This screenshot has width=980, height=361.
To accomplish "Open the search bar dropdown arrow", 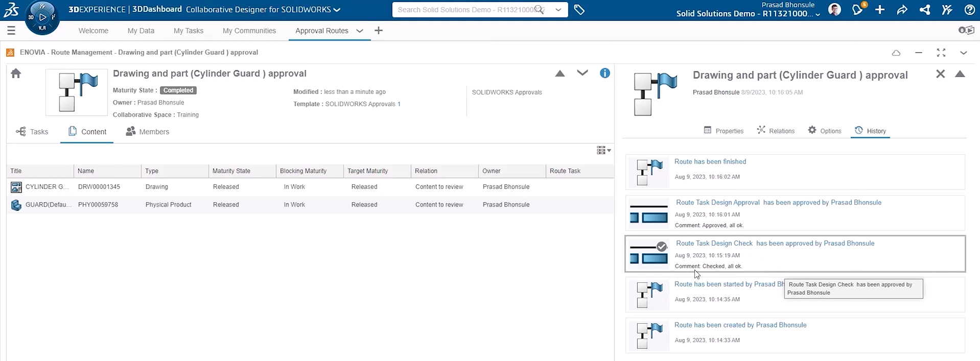I will click(558, 10).
